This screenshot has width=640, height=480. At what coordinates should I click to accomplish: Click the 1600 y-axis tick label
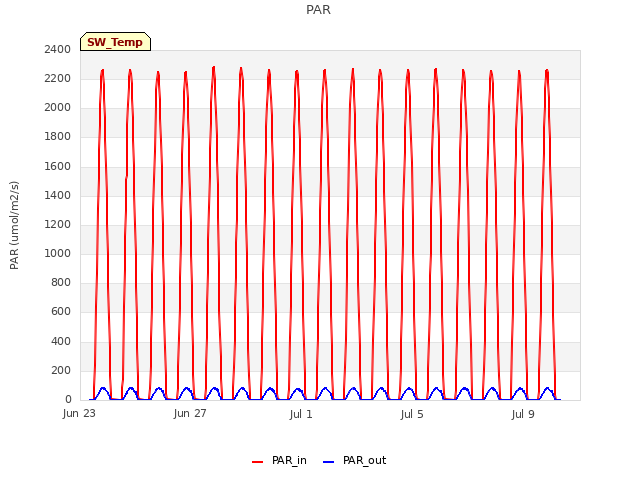58,166
